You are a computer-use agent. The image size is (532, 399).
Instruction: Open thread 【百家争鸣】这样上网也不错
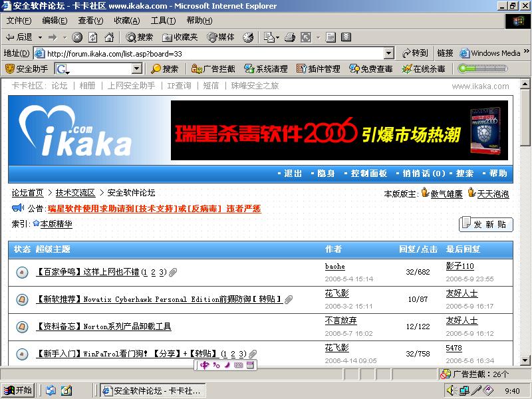(x=88, y=272)
